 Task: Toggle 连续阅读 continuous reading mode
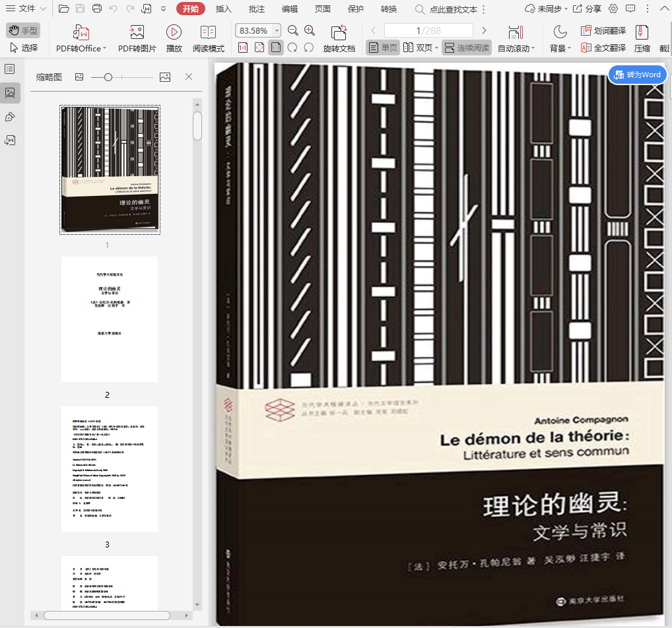point(466,47)
